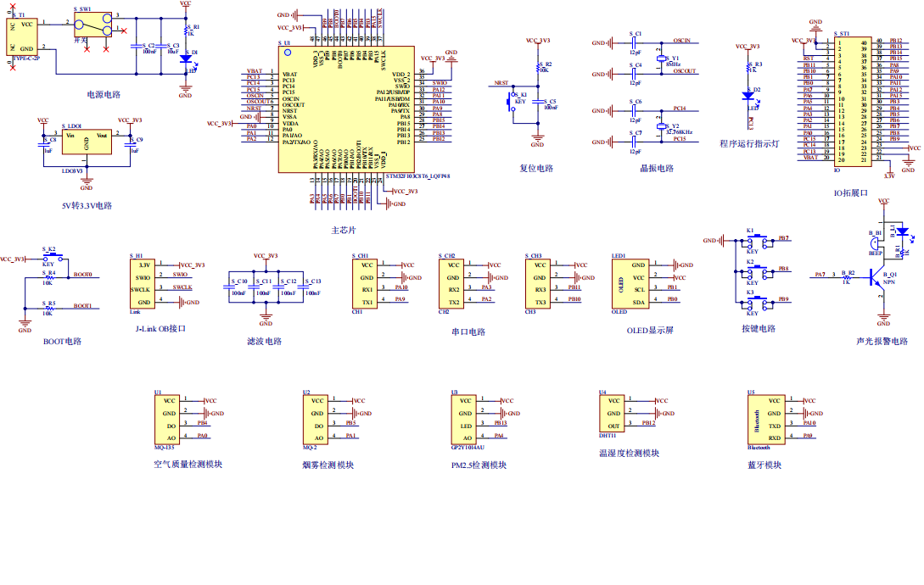Click the TYPE-C-2P connector S_T1 symbol
924x585 pixels.
coord(22,36)
